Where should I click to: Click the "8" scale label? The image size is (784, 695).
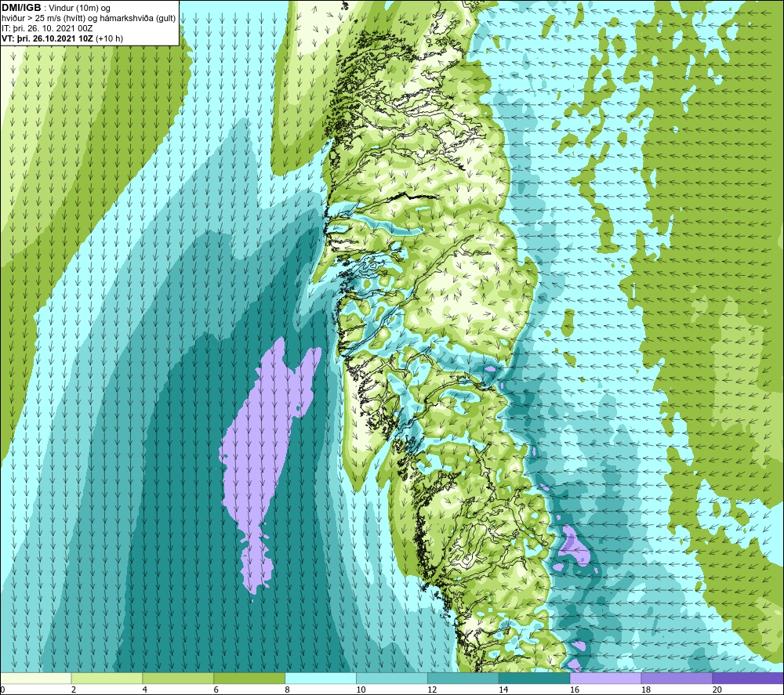tap(288, 690)
